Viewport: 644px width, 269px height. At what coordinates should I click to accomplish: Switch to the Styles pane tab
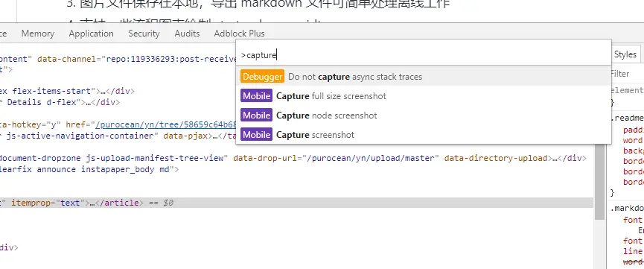click(625, 54)
